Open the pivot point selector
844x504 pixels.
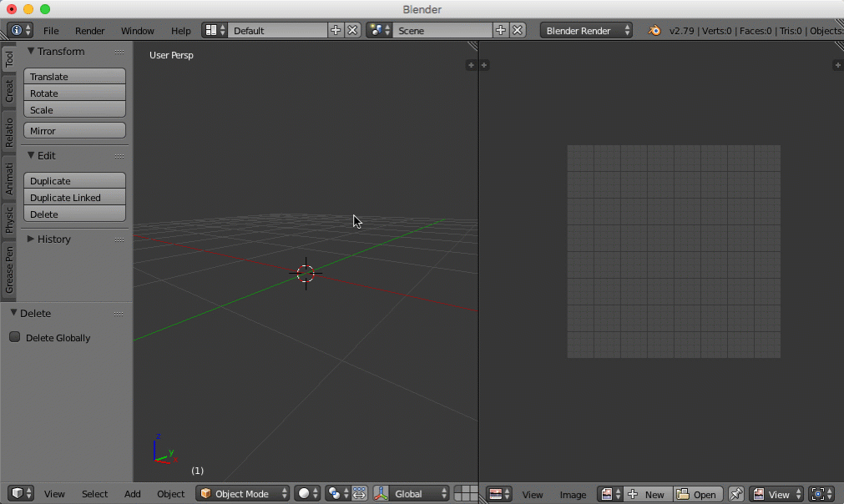point(338,493)
